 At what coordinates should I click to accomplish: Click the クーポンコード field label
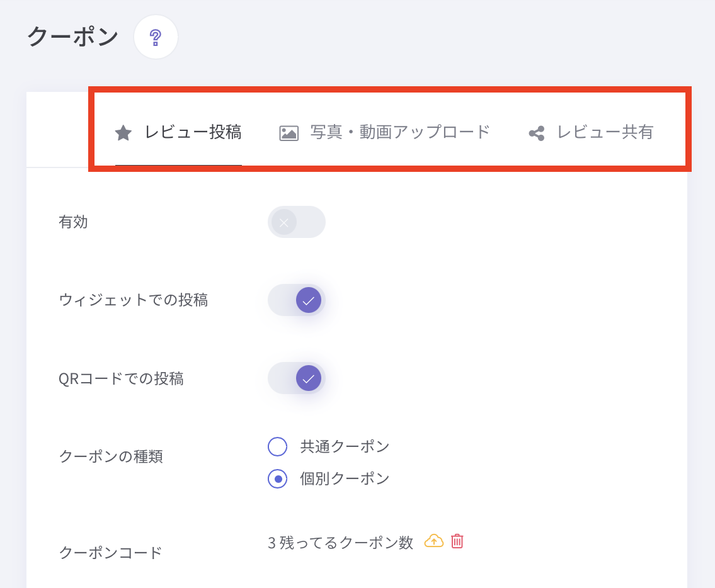point(110,553)
